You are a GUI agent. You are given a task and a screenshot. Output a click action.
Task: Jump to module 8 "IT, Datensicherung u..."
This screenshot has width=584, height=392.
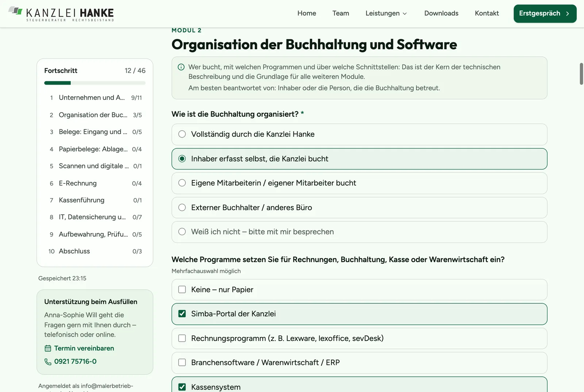95,217
